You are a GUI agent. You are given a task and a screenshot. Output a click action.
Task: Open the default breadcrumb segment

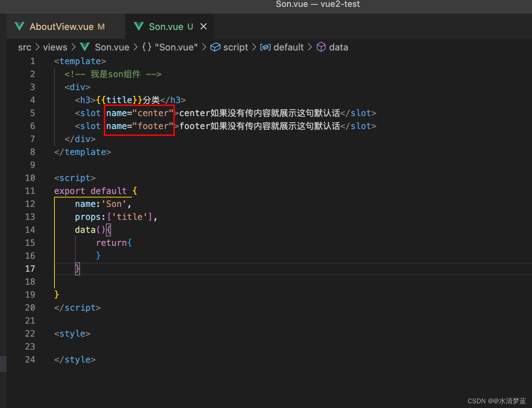[x=288, y=47]
